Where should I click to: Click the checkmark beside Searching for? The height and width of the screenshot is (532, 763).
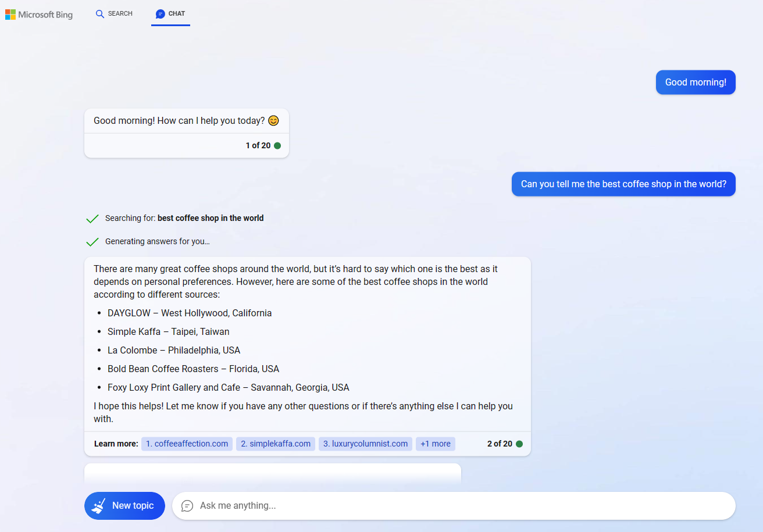(92, 219)
